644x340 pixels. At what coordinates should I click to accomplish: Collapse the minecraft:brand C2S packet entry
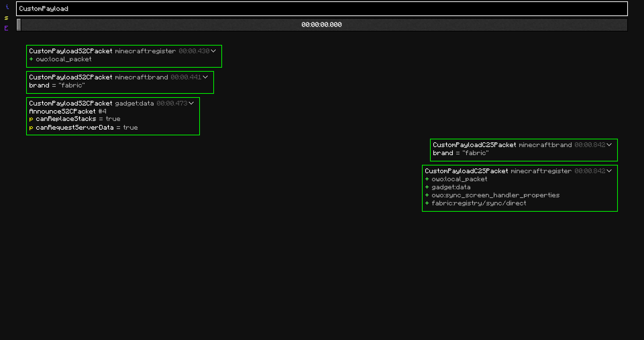click(609, 145)
